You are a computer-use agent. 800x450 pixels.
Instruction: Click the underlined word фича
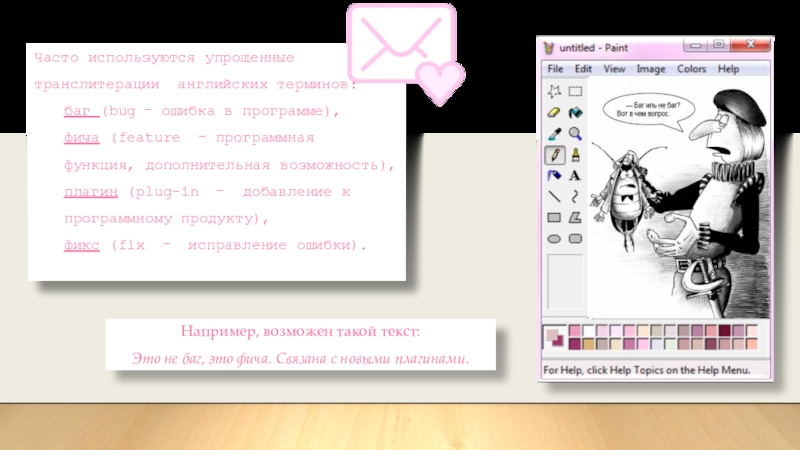click(x=82, y=138)
